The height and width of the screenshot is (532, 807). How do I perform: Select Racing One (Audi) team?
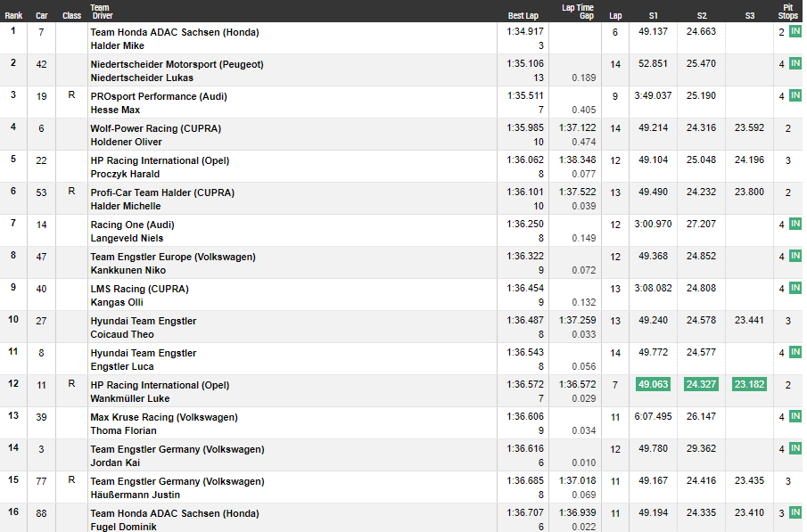tap(132, 225)
